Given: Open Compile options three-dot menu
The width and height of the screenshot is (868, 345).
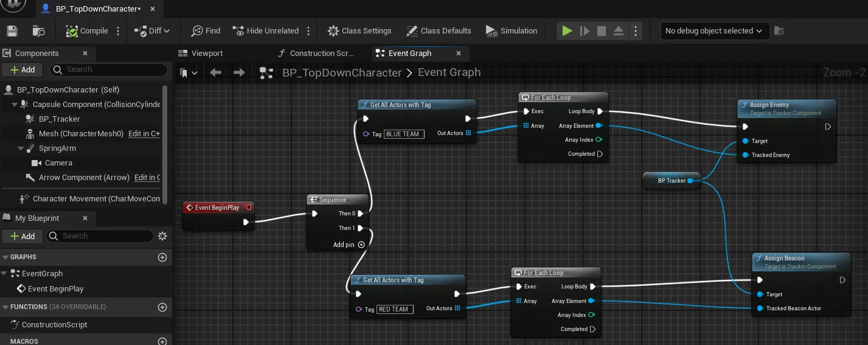Looking at the screenshot, I should tap(118, 31).
